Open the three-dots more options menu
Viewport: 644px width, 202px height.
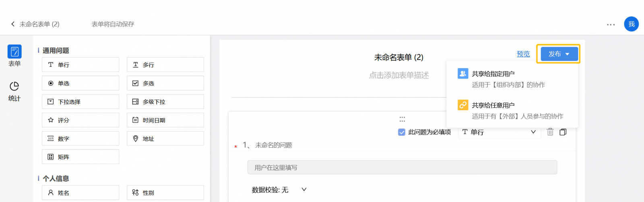tap(611, 25)
